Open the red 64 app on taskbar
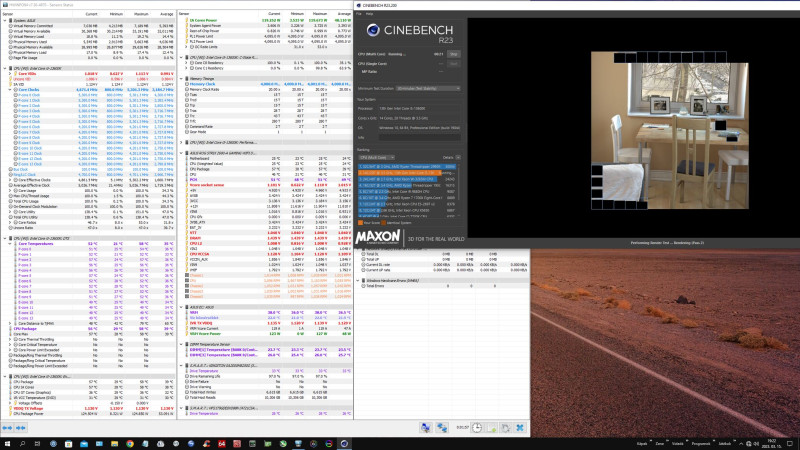Image resolution: width=800 pixels, height=450 pixels. coord(221,444)
